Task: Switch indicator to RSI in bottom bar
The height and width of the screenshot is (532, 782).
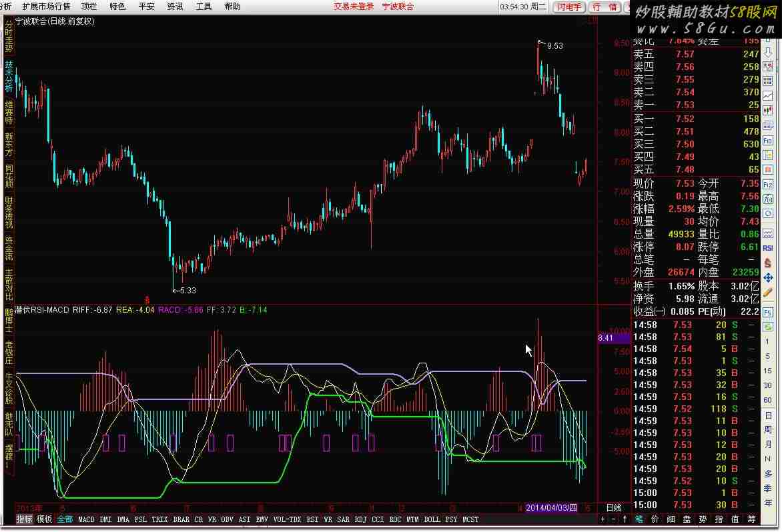Action: tap(312, 519)
